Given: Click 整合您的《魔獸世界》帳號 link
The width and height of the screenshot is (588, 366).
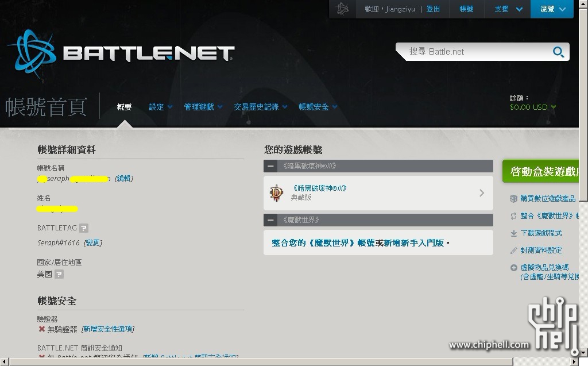Looking at the screenshot, I should pyautogui.click(x=323, y=243).
